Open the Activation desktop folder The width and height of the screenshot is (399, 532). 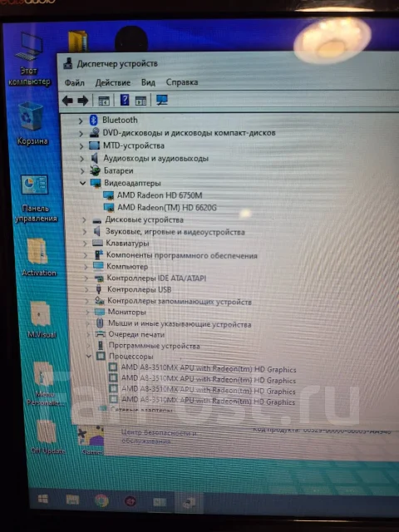click(38, 257)
